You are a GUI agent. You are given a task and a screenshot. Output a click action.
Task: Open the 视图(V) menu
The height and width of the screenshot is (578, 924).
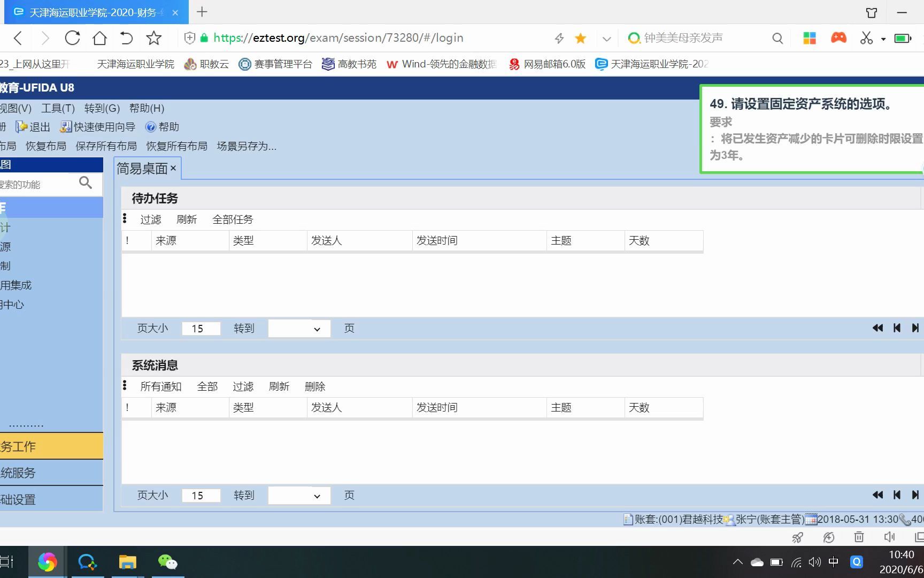tap(16, 108)
